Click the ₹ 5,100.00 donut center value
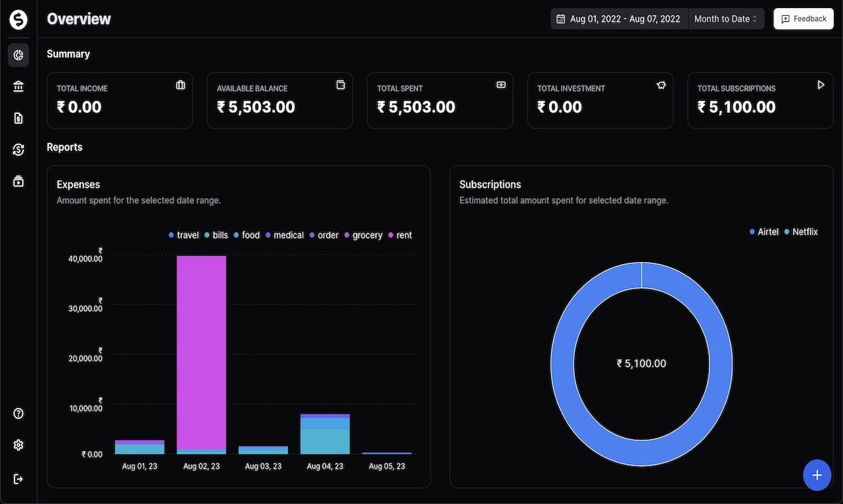Image resolution: width=843 pixels, height=504 pixels. [641, 363]
